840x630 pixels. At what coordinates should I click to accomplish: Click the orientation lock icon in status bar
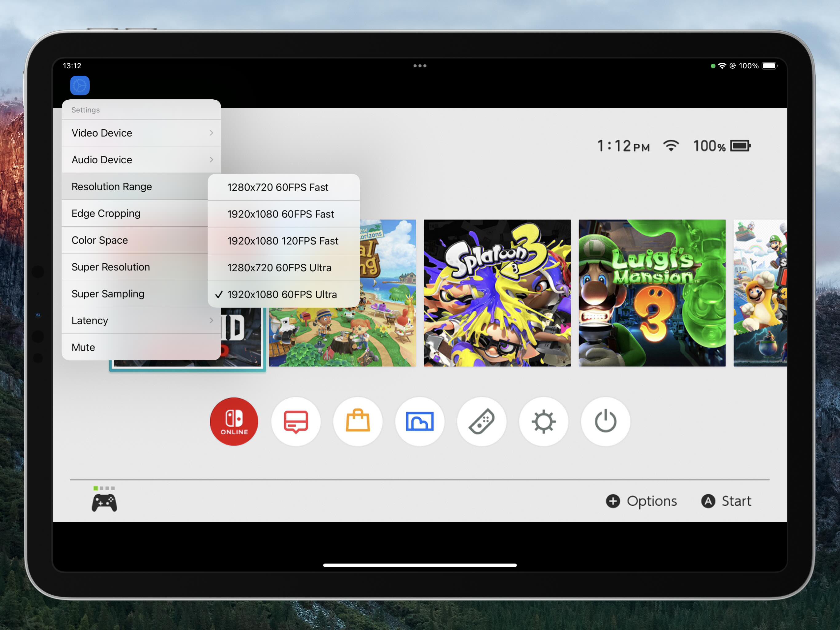click(732, 66)
